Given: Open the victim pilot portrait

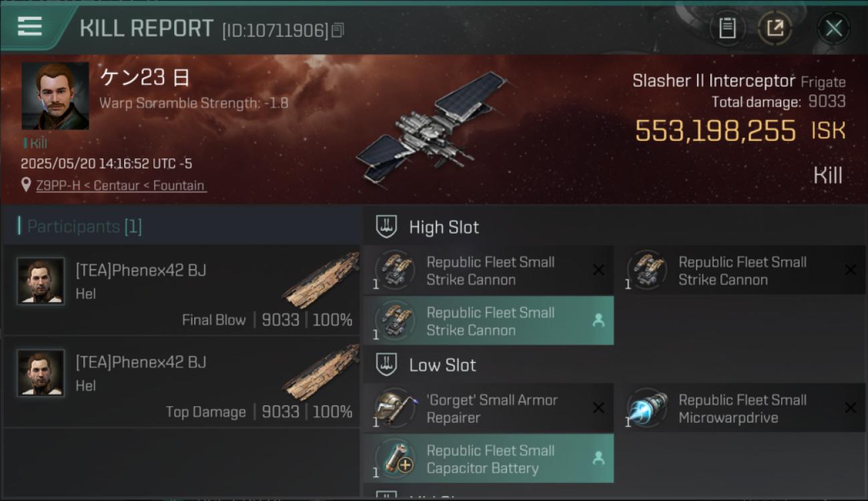Looking at the screenshot, I should [55, 96].
